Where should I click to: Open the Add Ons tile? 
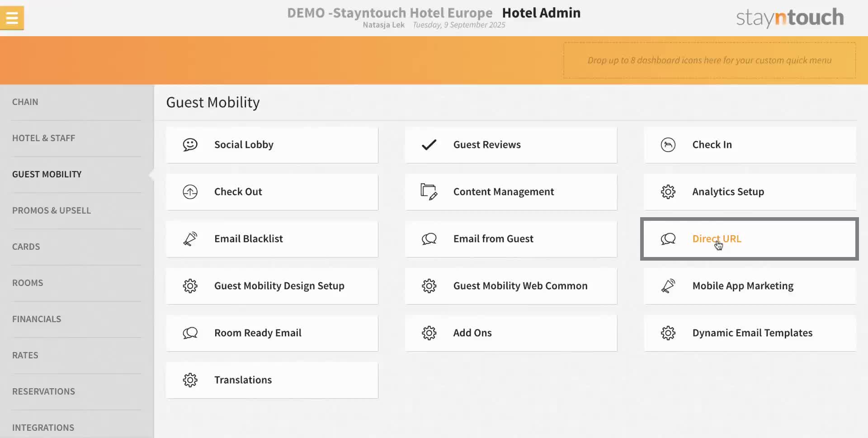coord(511,333)
